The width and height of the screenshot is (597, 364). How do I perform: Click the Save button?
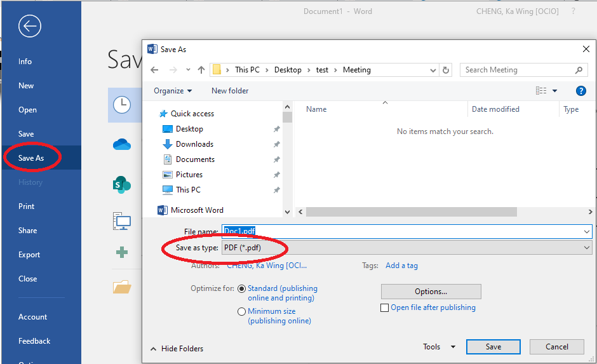pos(493,347)
